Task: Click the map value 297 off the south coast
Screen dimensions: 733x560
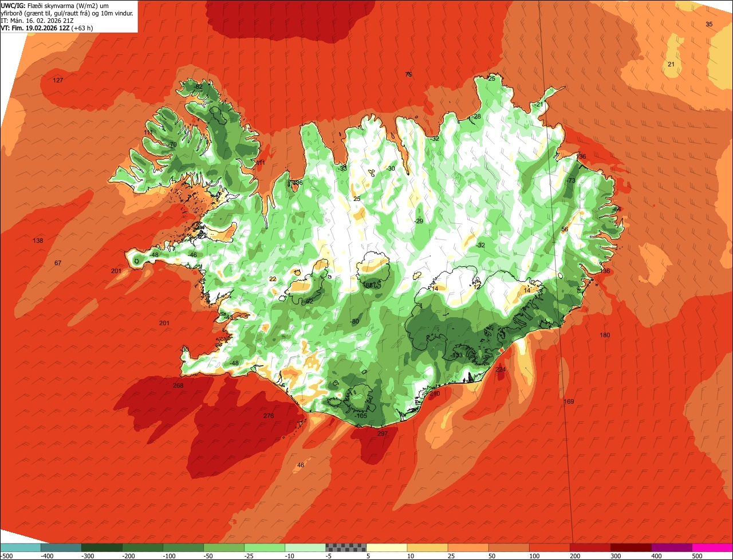Action: 383,433
